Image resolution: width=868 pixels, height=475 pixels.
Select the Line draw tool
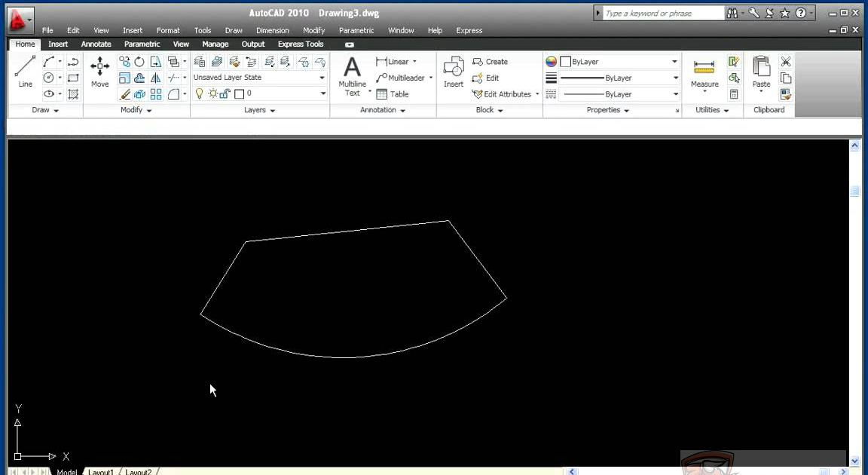click(x=25, y=72)
